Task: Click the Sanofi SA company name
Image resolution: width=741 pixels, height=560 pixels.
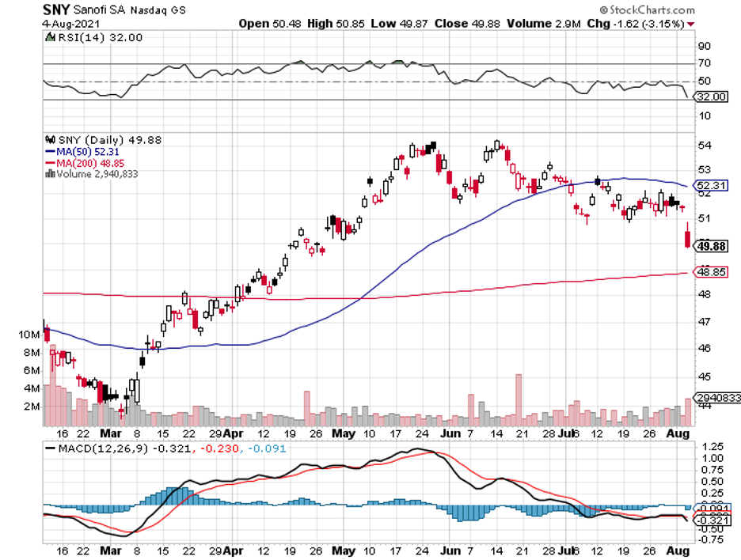Action: [99, 10]
